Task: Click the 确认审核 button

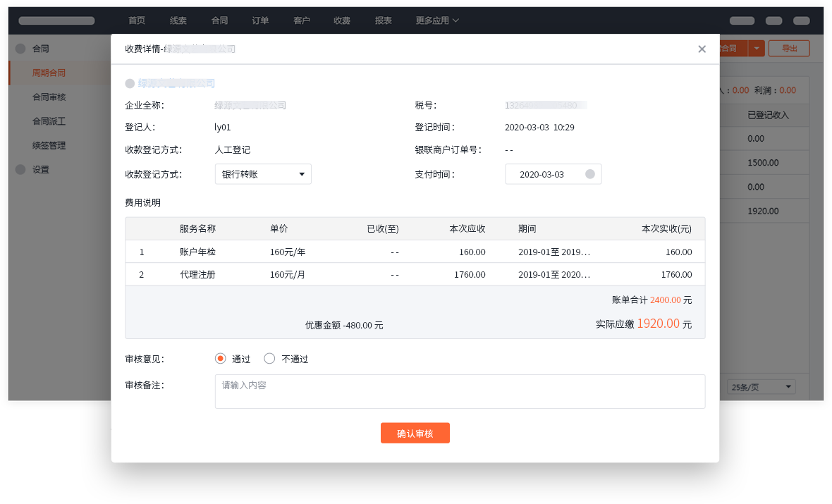Action: tap(415, 433)
